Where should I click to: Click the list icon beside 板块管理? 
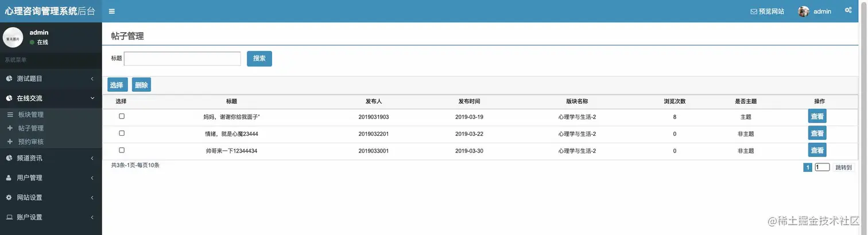point(10,115)
